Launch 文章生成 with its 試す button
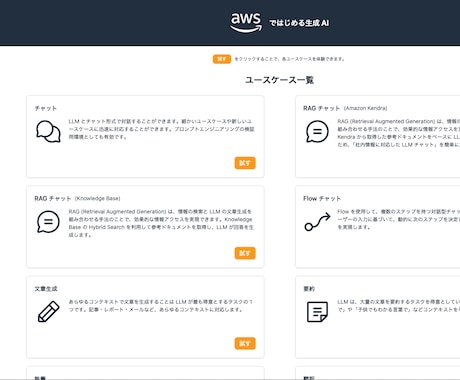 coord(245,343)
